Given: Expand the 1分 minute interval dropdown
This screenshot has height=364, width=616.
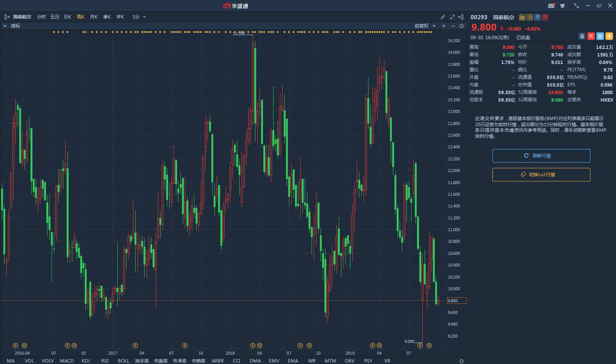Looking at the screenshot, I should click(x=139, y=17).
